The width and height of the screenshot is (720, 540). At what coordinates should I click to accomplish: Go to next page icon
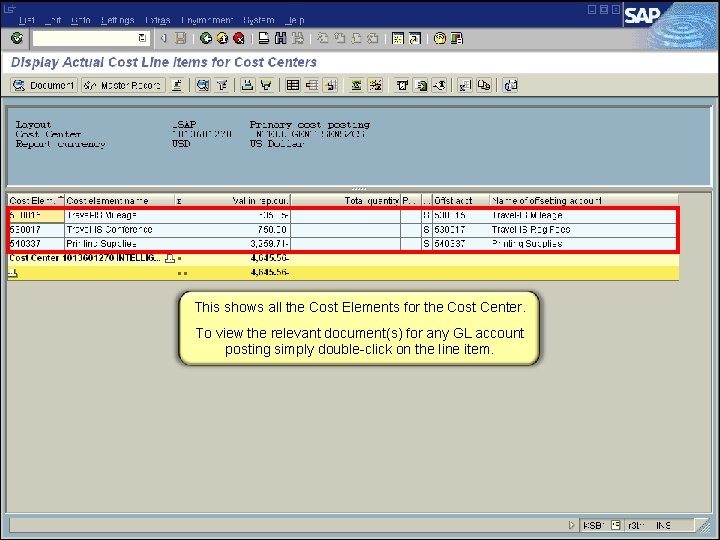point(356,38)
